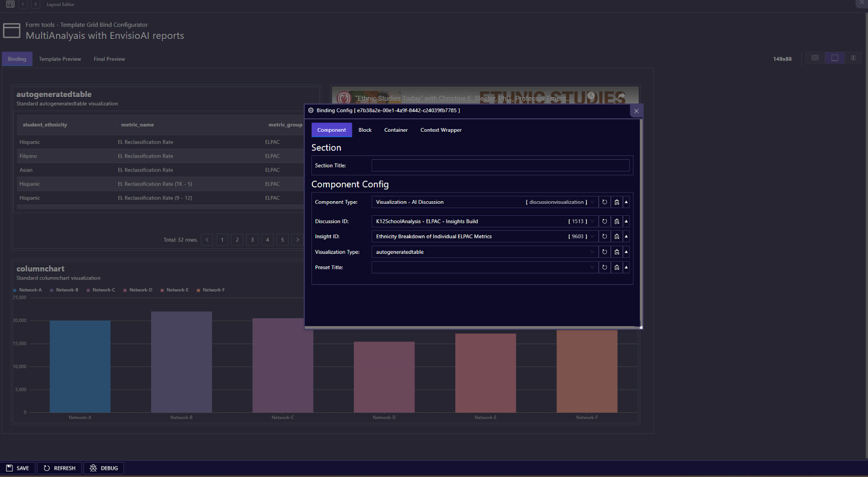Click the REFRESH button

coord(59,468)
